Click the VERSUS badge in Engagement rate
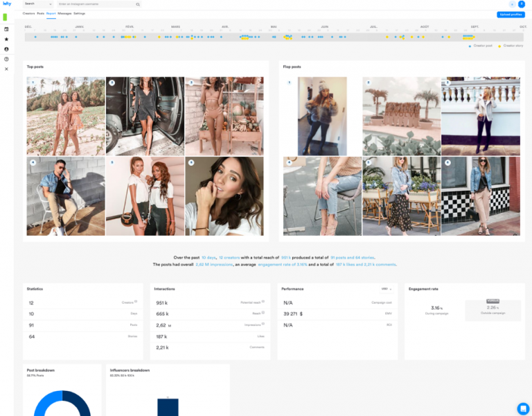This screenshot has width=532, height=416. pyautogui.click(x=493, y=301)
